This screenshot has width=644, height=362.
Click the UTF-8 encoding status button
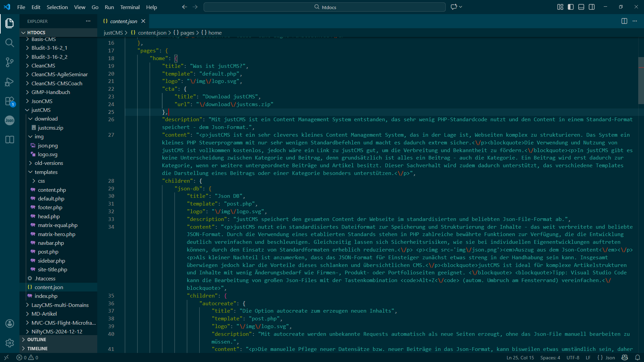[573, 358]
